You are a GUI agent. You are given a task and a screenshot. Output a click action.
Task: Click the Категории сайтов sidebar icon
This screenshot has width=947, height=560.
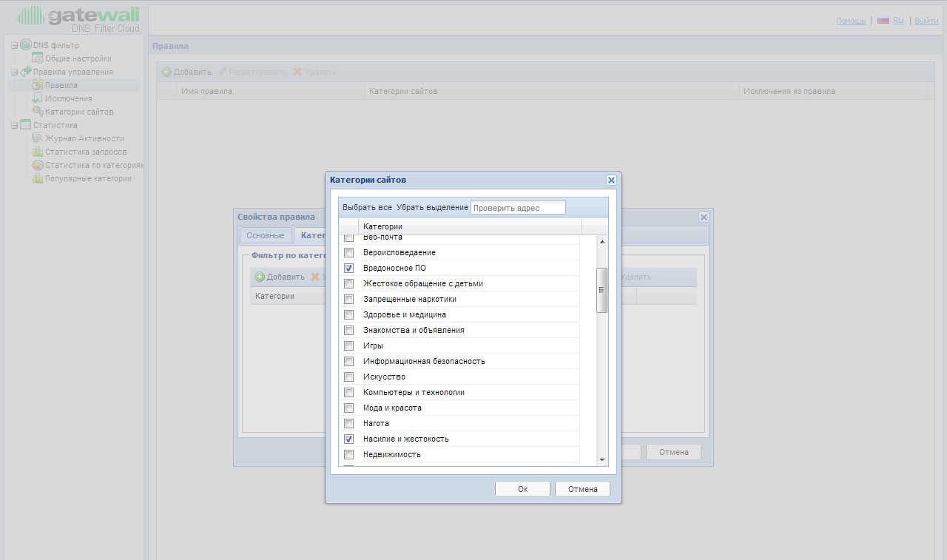coord(38,112)
